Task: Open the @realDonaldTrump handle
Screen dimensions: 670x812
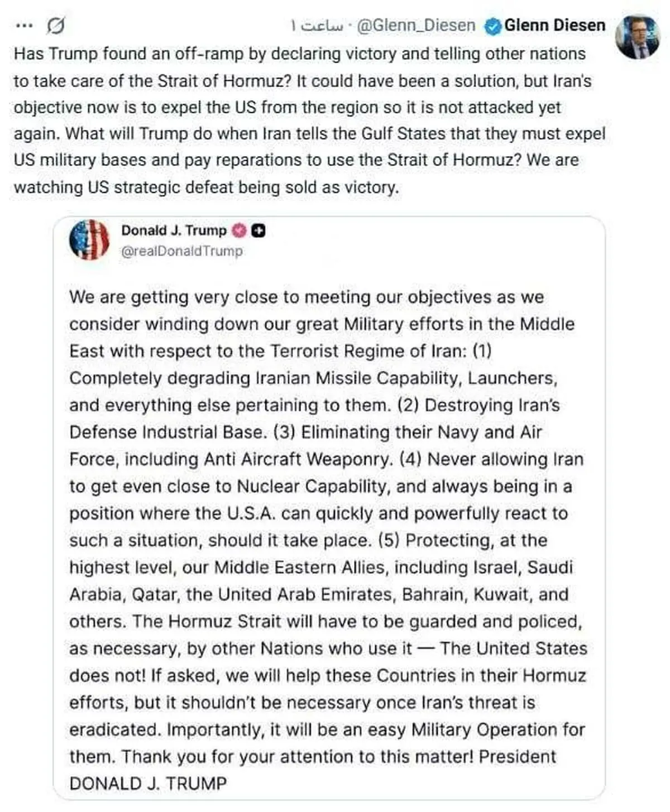Action: (182, 251)
